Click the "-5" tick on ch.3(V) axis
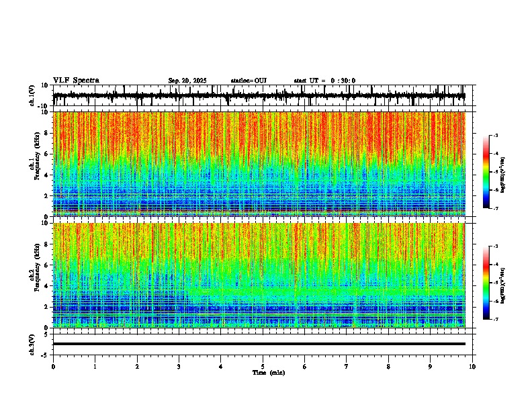 tap(46, 355)
